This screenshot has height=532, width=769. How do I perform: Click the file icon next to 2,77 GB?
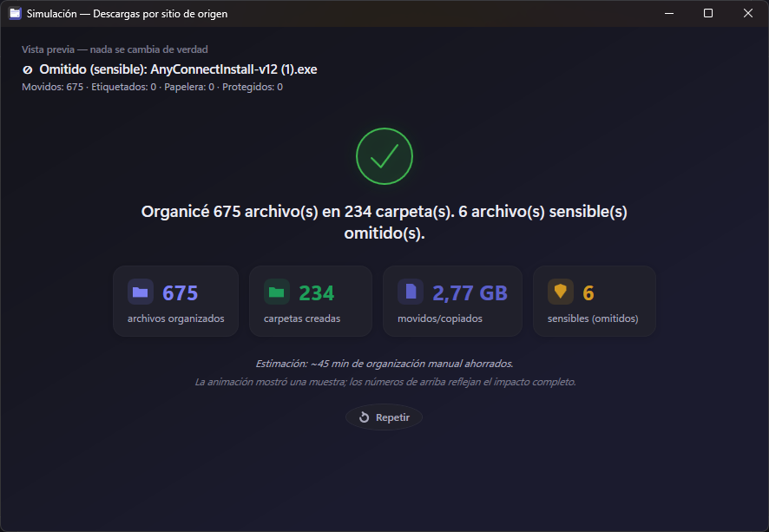(411, 292)
